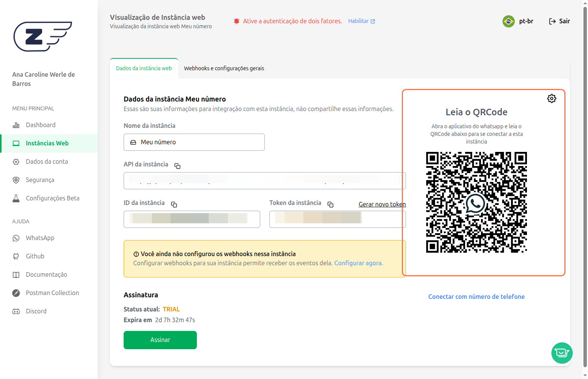This screenshot has width=588, height=379.
Task: Click the red two-factor alert bell icon
Action: pos(237,21)
